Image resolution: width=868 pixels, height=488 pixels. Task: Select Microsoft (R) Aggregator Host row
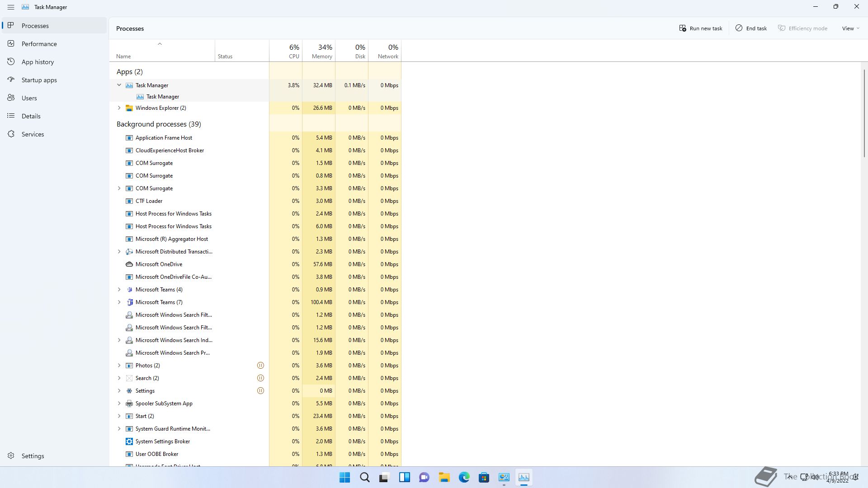coord(255,239)
